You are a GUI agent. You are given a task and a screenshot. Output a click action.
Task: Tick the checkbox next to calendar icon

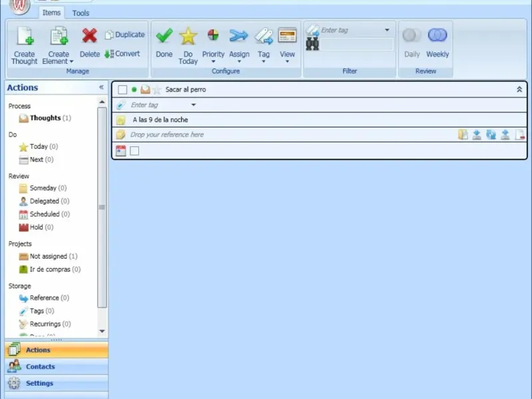pyautogui.click(x=134, y=151)
